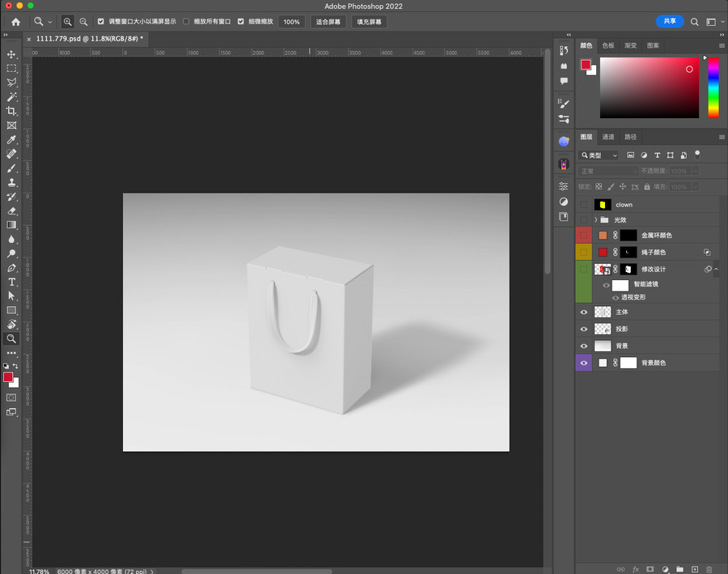This screenshot has height=574, width=728.
Task: Create a new layer icon
Action: coord(695,569)
